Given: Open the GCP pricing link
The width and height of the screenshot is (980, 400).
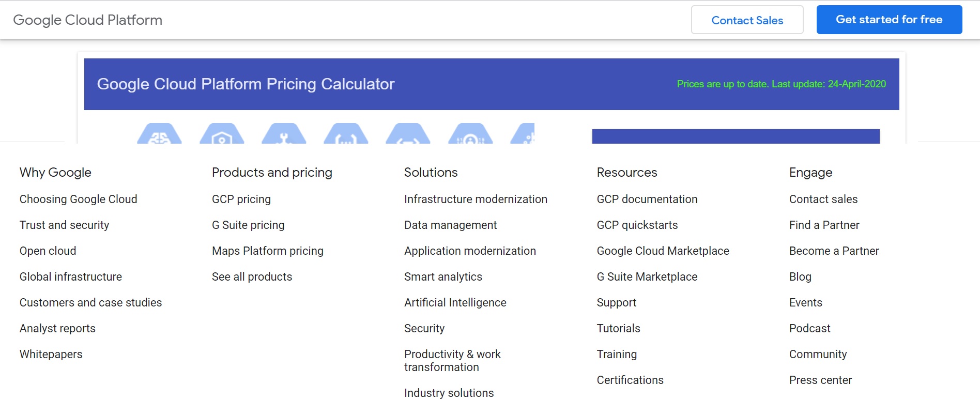Looking at the screenshot, I should pyautogui.click(x=241, y=199).
